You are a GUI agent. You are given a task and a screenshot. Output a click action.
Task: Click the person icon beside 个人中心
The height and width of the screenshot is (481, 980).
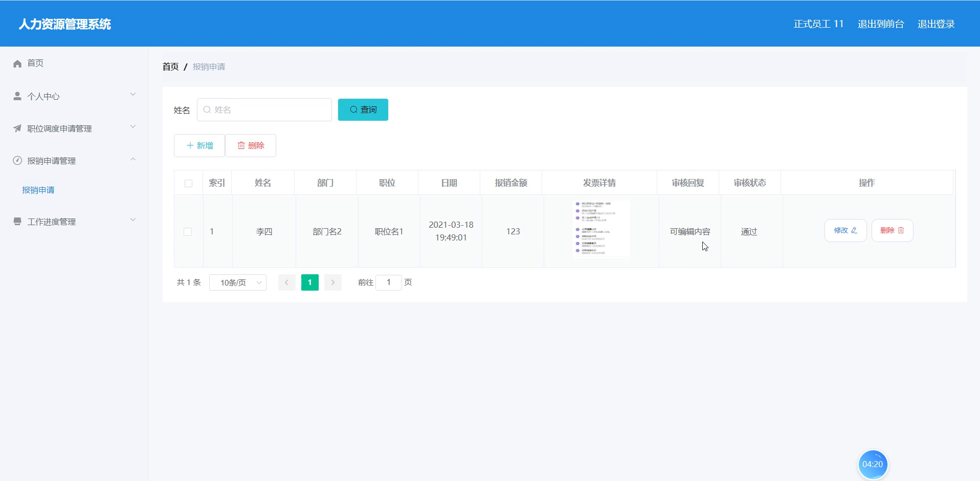[17, 96]
